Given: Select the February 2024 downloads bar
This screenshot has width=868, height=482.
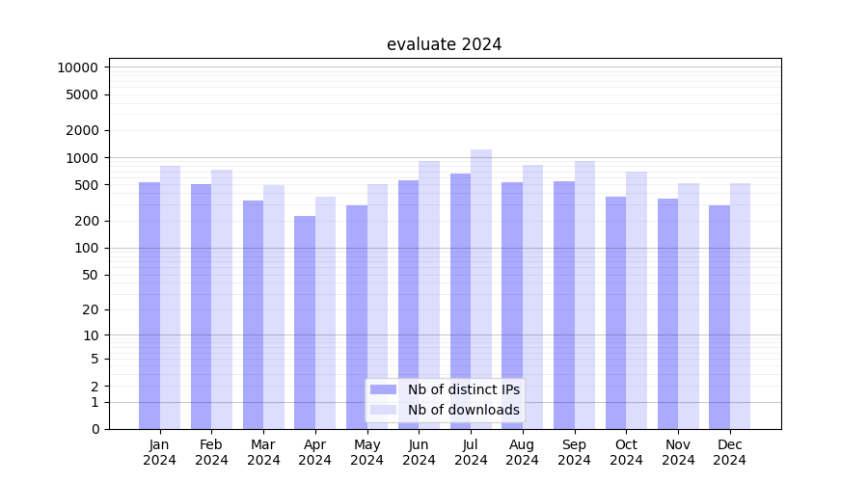Looking at the screenshot, I should [222, 300].
